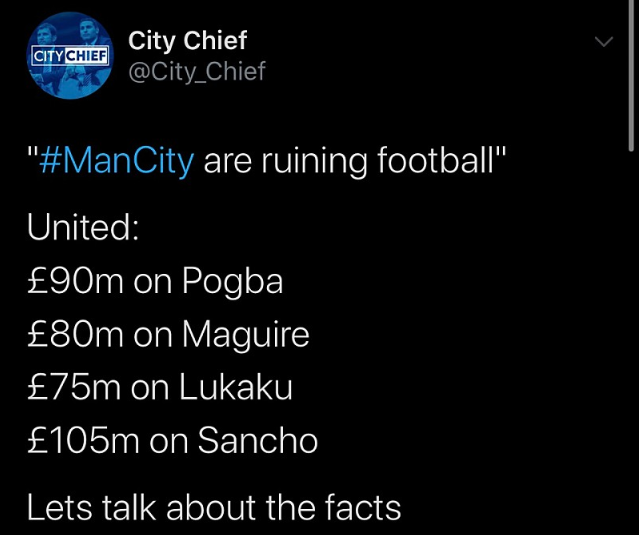This screenshot has width=639, height=535.
Task: Click the "United:" line
Action: coord(83,227)
